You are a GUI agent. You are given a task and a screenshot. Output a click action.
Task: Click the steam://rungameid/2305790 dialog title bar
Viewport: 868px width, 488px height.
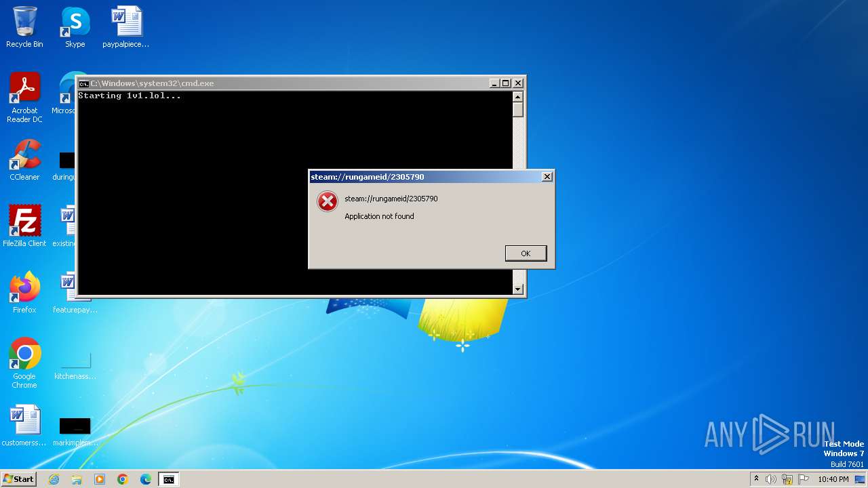tap(431, 177)
